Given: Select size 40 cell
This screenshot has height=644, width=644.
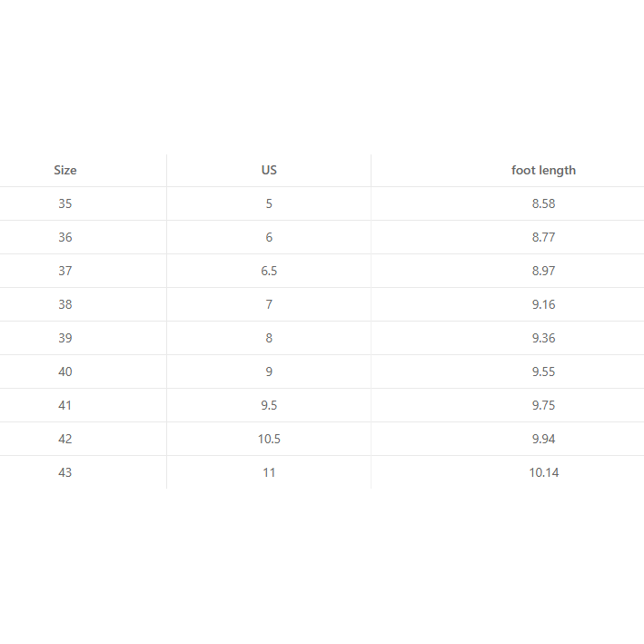Looking at the screenshot, I should click(65, 372).
